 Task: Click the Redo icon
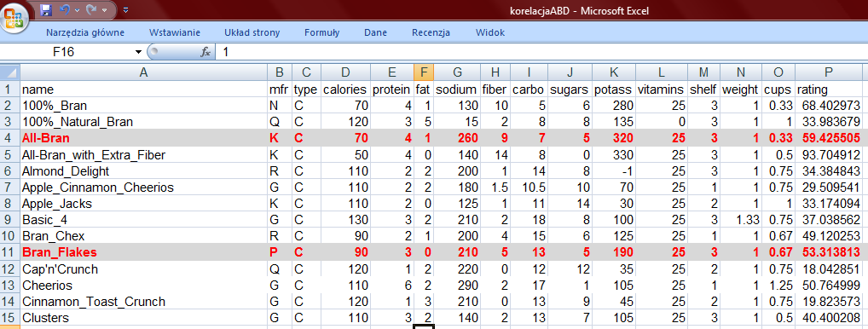(91, 10)
